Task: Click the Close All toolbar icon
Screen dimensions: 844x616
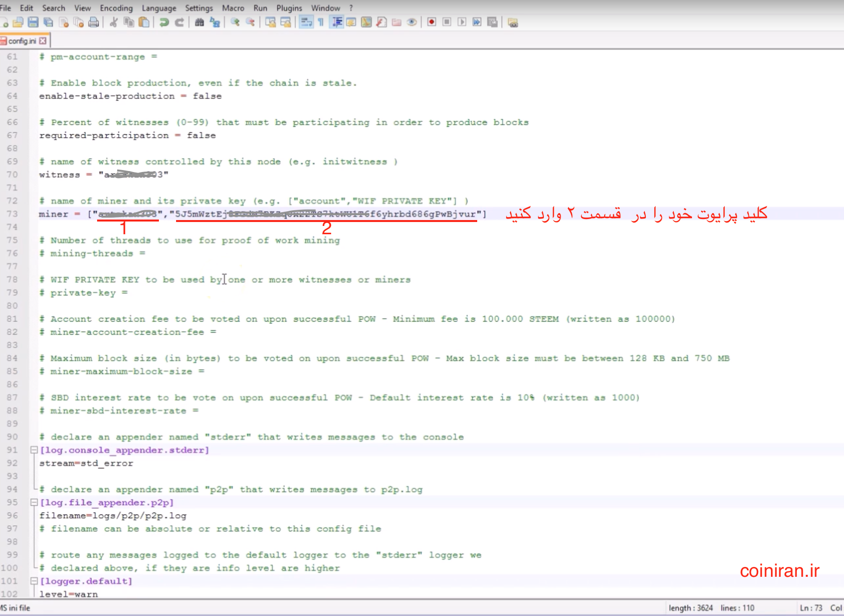Action: (78, 22)
